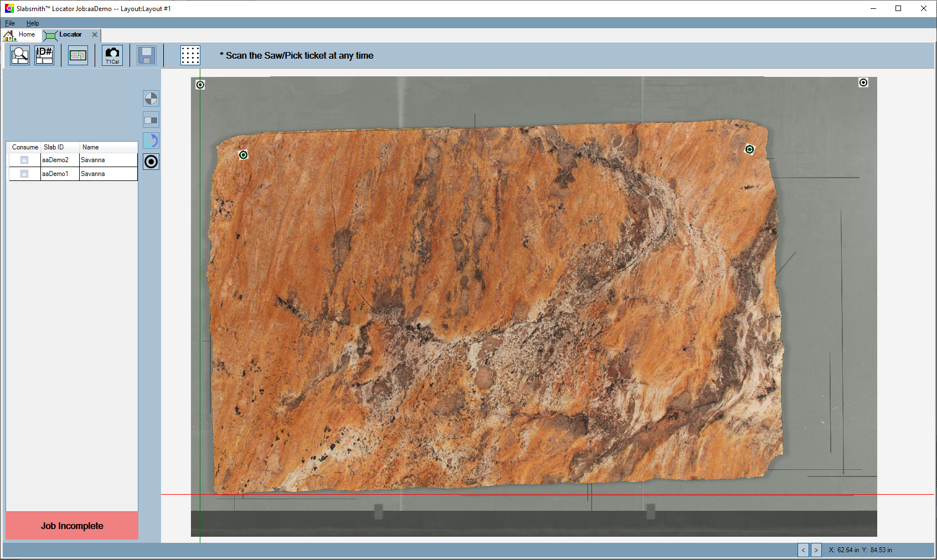This screenshot has height=560, width=937.
Task: Click the orange slab image
Action: point(495,306)
